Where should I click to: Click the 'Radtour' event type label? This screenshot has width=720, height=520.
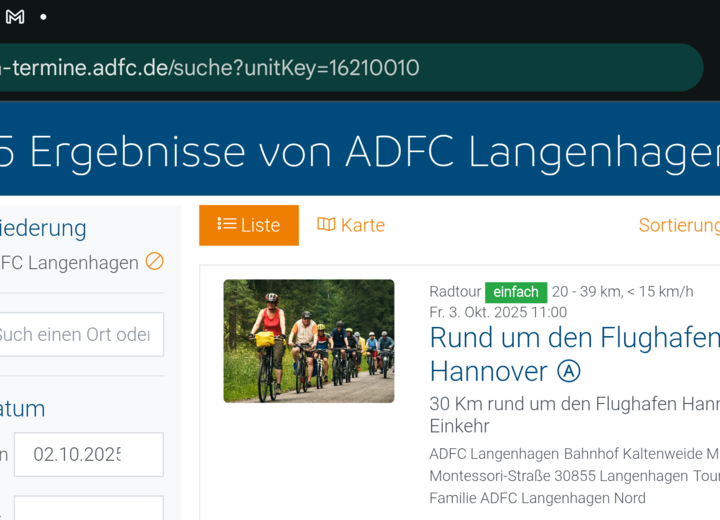455,292
